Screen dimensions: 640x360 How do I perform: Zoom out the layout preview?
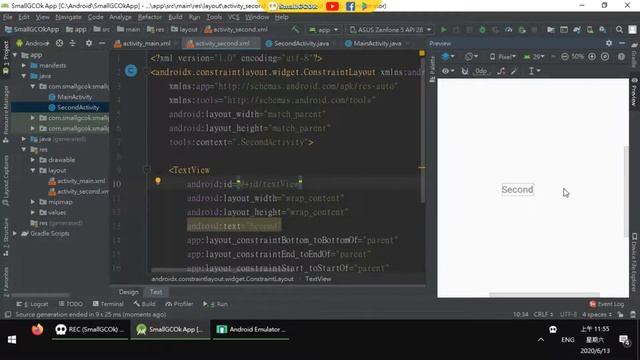coord(564,57)
